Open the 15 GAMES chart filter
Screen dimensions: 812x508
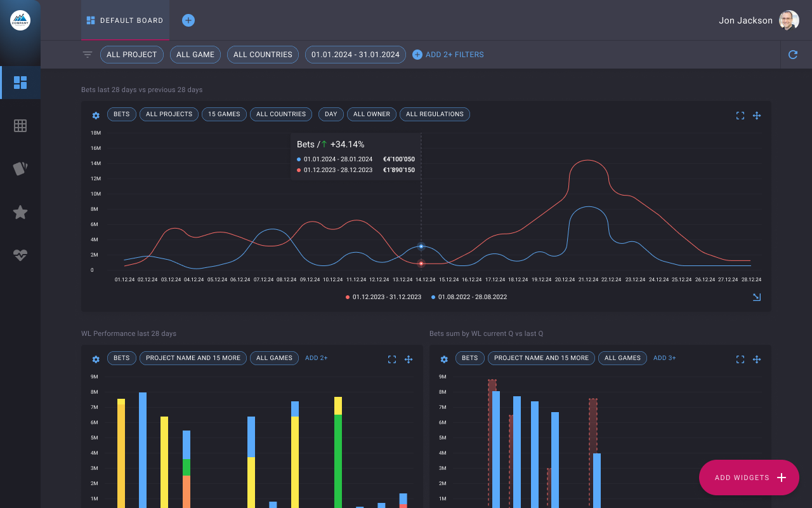click(224, 114)
